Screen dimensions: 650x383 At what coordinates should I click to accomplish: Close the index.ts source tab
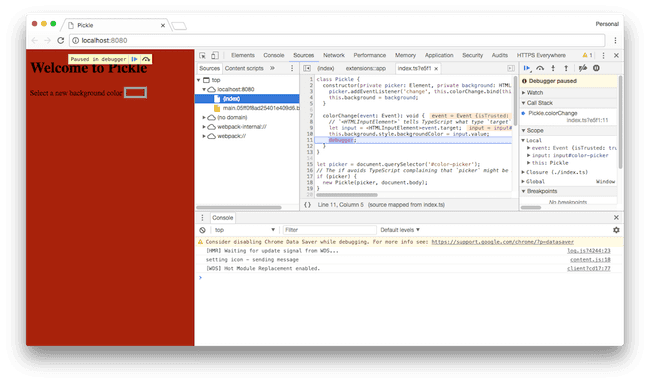point(436,69)
